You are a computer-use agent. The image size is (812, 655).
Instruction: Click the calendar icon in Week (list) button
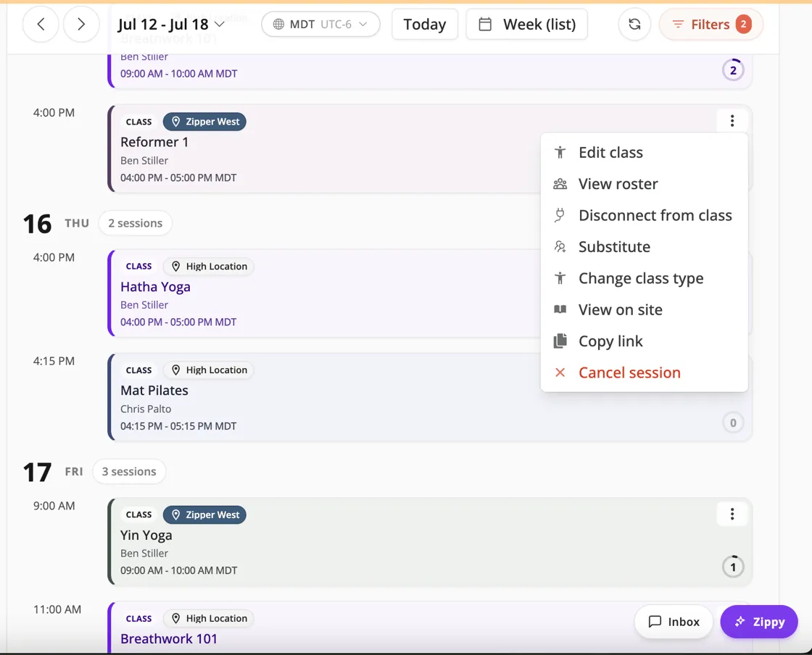click(x=485, y=24)
